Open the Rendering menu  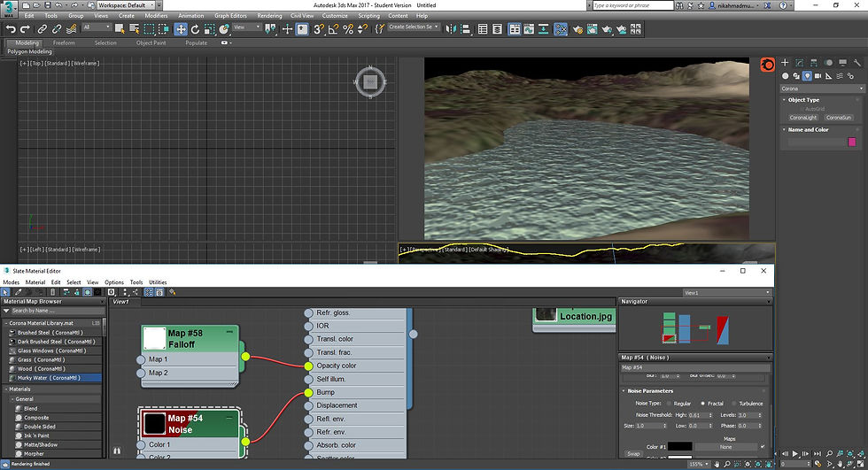pos(269,16)
